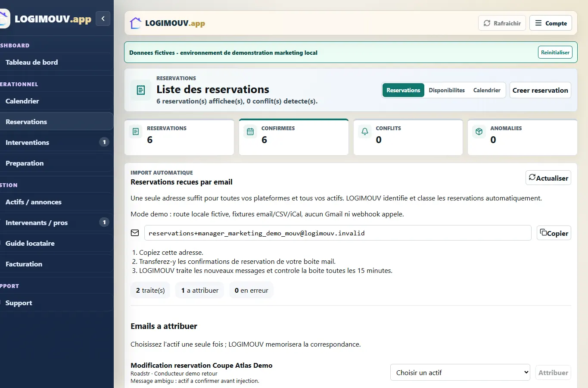Screen dimensions: 588x388
Task: Click the CONFLITS summary card
Action: coord(408,137)
